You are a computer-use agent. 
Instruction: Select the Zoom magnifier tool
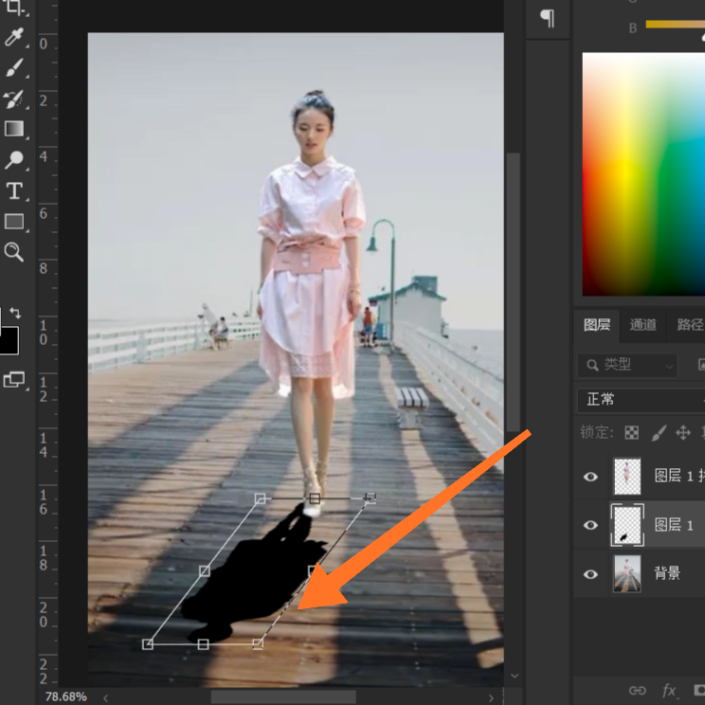[x=14, y=252]
